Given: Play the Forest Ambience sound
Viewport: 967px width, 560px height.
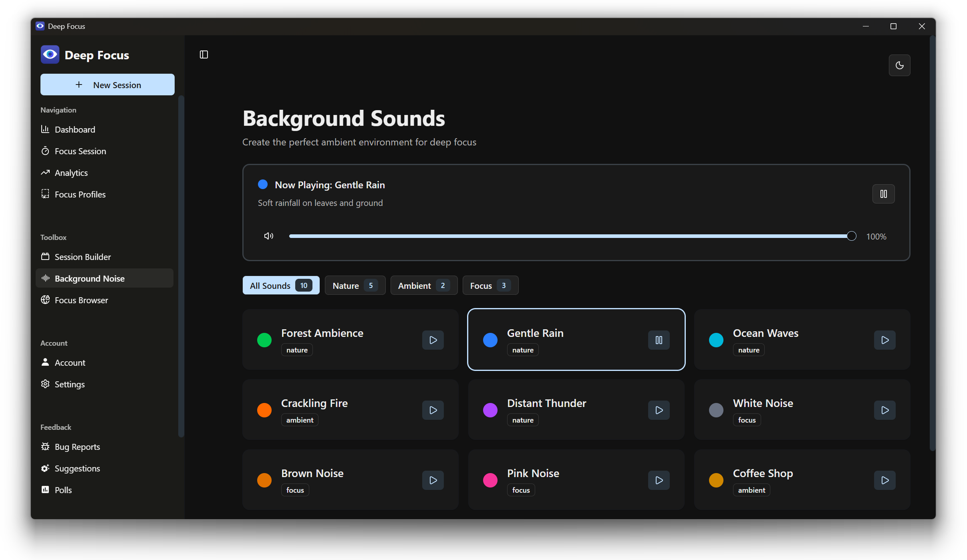Looking at the screenshot, I should click(x=433, y=340).
